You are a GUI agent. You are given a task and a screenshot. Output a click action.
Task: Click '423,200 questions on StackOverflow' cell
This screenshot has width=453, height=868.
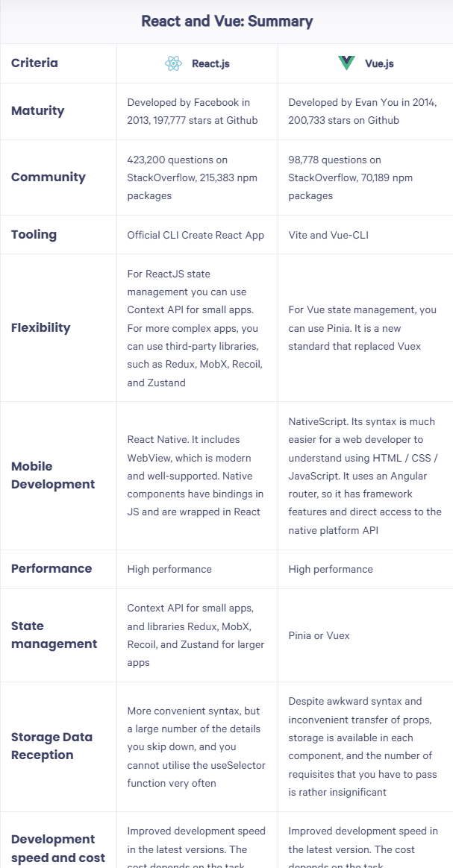[x=178, y=169]
